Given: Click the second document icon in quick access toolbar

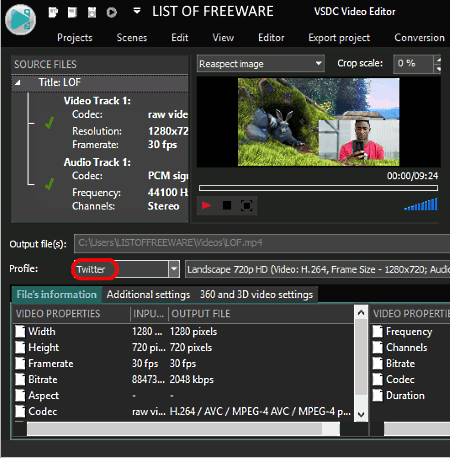Looking at the screenshot, I should point(72,13).
